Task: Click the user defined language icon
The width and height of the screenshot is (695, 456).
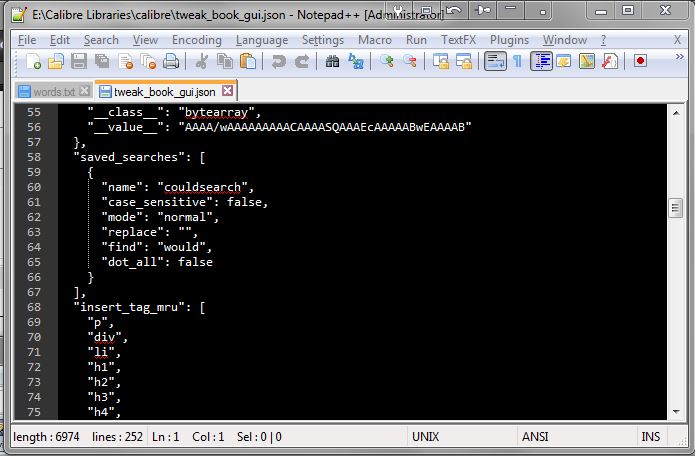Action: pos(564,61)
